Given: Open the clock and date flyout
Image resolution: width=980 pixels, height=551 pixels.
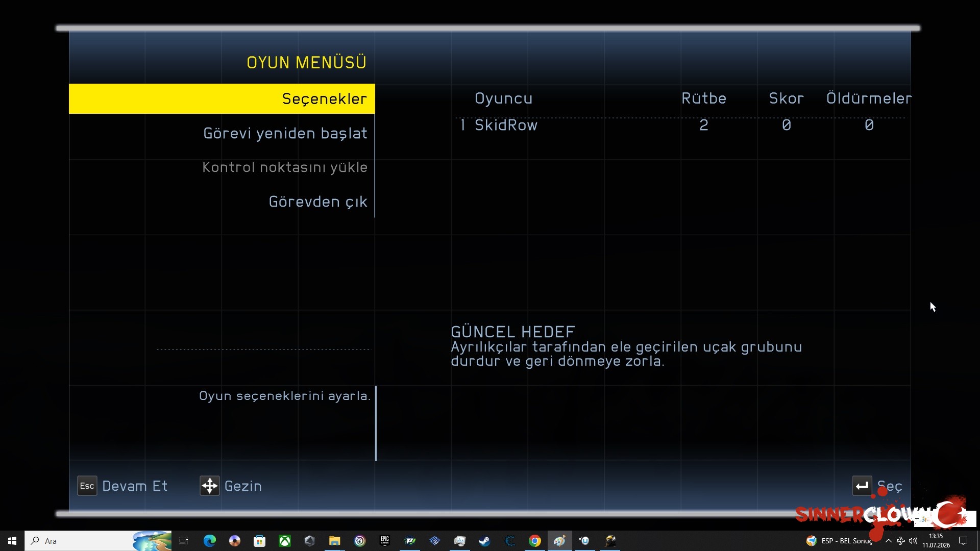Looking at the screenshot, I should coord(936,541).
